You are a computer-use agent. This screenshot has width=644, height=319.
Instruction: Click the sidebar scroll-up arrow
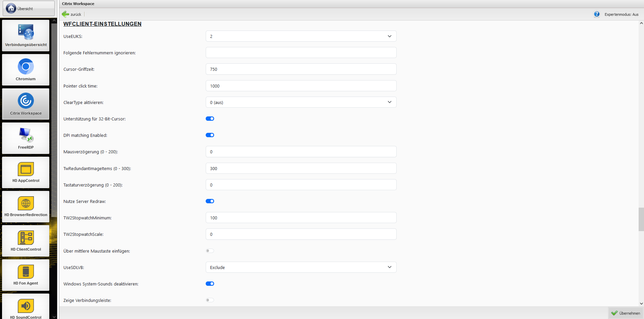click(54, 21)
